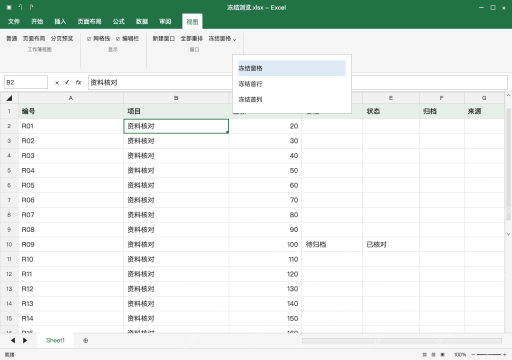Click the 来源 header cell

484,111
